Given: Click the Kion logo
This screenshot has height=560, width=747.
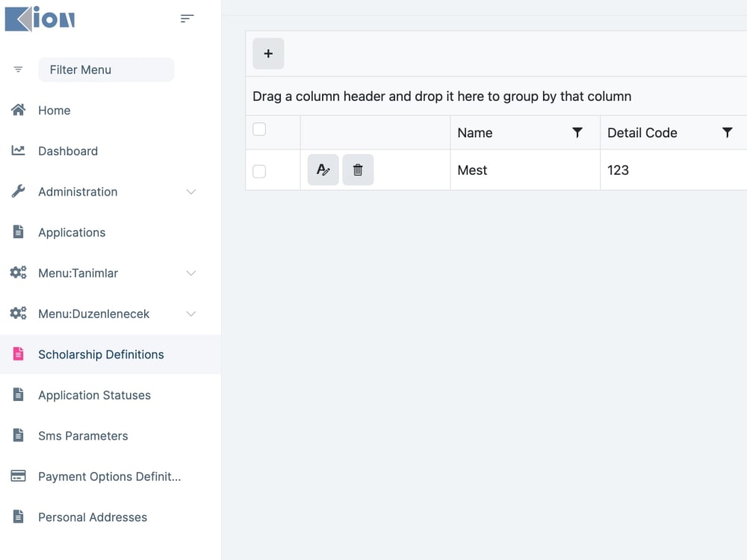Looking at the screenshot, I should click(40, 19).
